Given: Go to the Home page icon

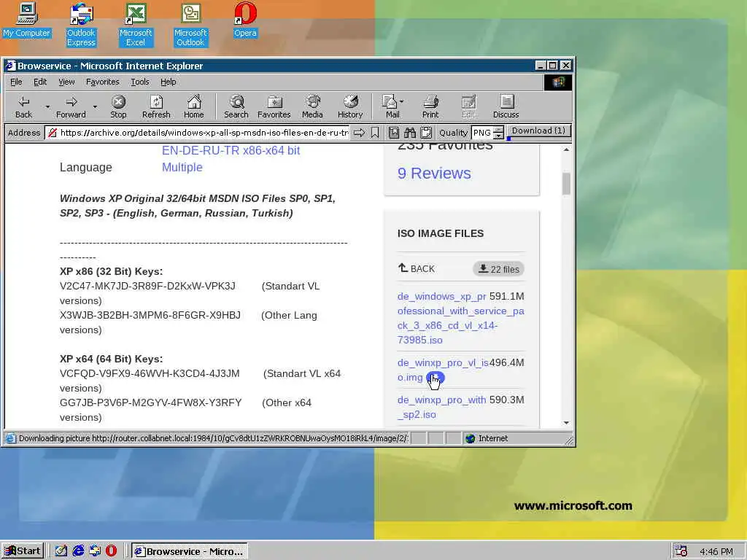Looking at the screenshot, I should (x=194, y=106).
